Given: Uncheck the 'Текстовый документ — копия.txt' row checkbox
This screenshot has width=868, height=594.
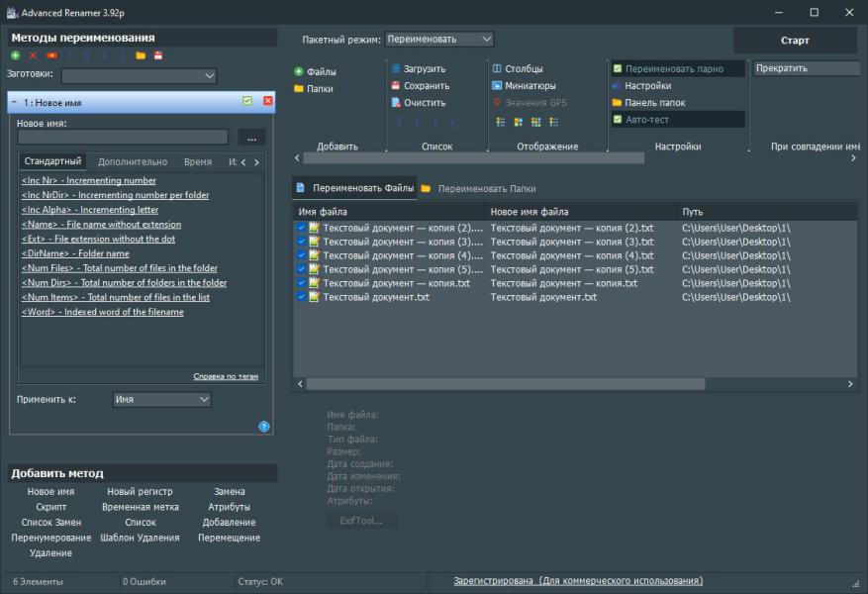Looking at the screenshot, I should [301, 283].
